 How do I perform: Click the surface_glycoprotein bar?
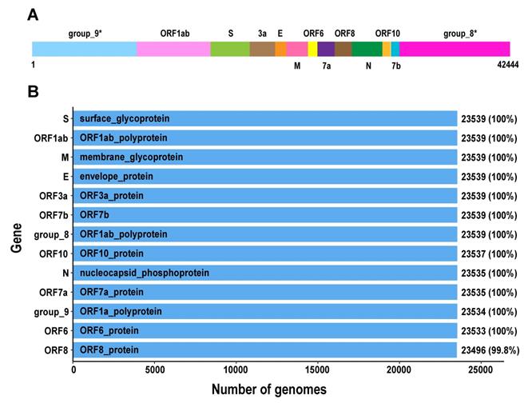coord(264,119)
